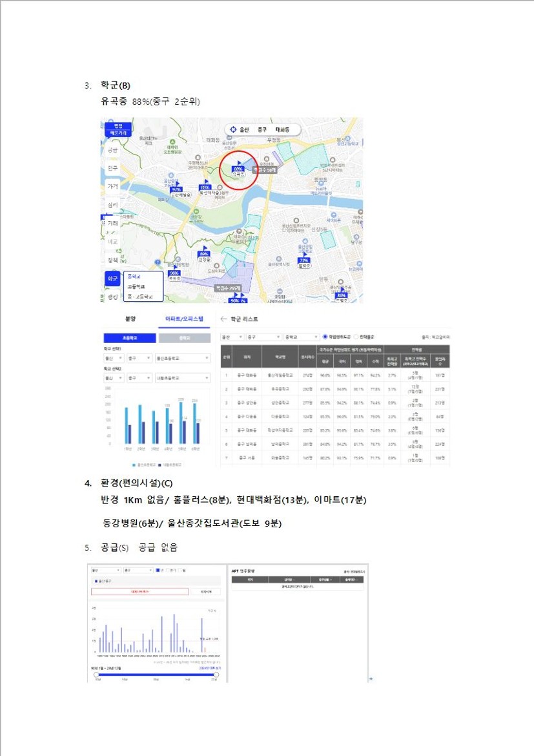This screenshot has width=534, height=756.
Task: Click the 학군 리스트 title
Action: tap(244, 319)
